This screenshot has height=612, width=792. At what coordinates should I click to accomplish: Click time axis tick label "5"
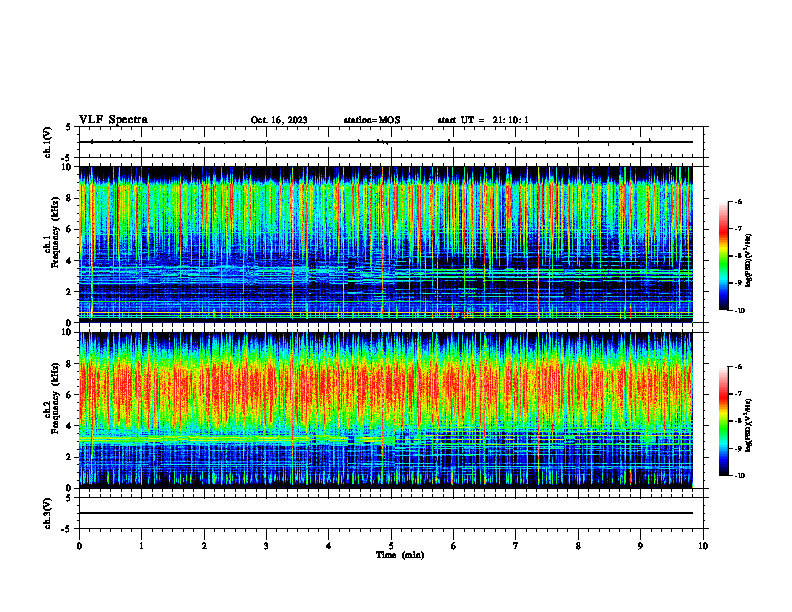pyautogui.click(x=391, y=546)
